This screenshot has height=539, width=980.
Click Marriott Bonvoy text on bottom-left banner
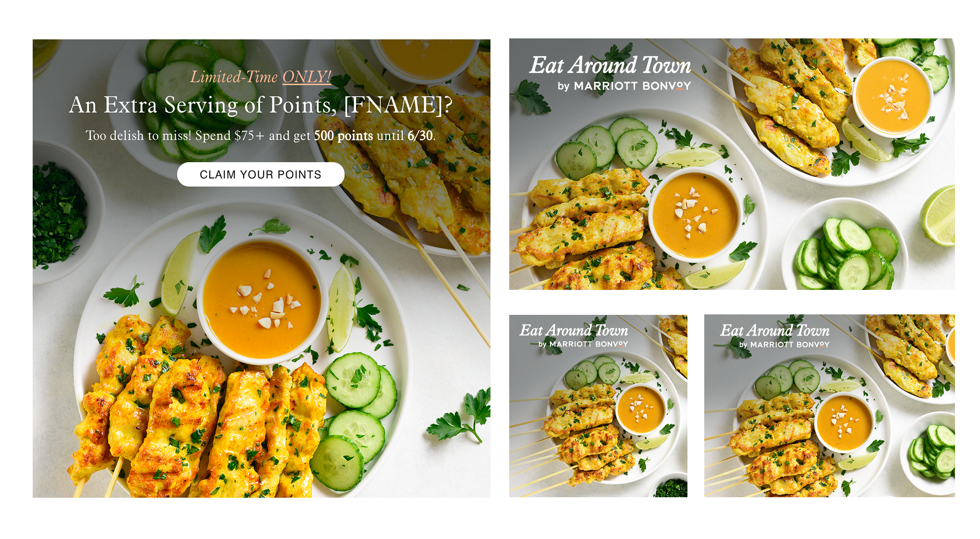tap(583, 344)
